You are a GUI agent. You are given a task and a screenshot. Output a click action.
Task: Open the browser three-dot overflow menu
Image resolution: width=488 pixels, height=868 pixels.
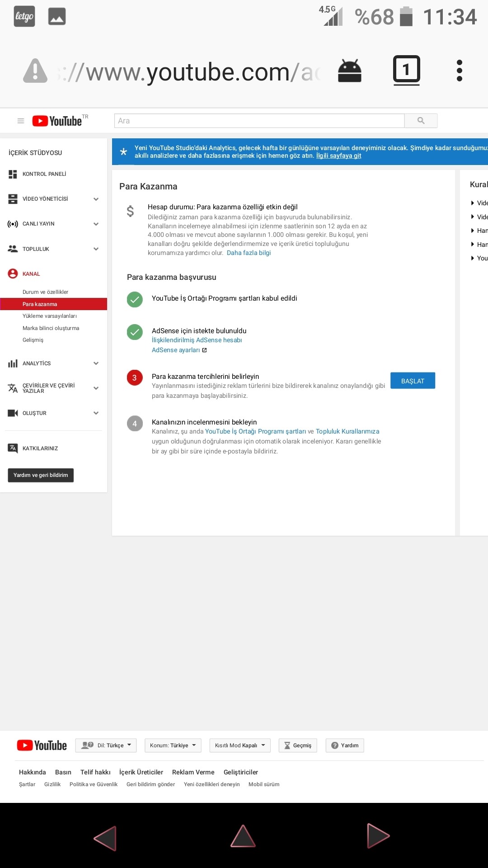click(x=460, y=71)
